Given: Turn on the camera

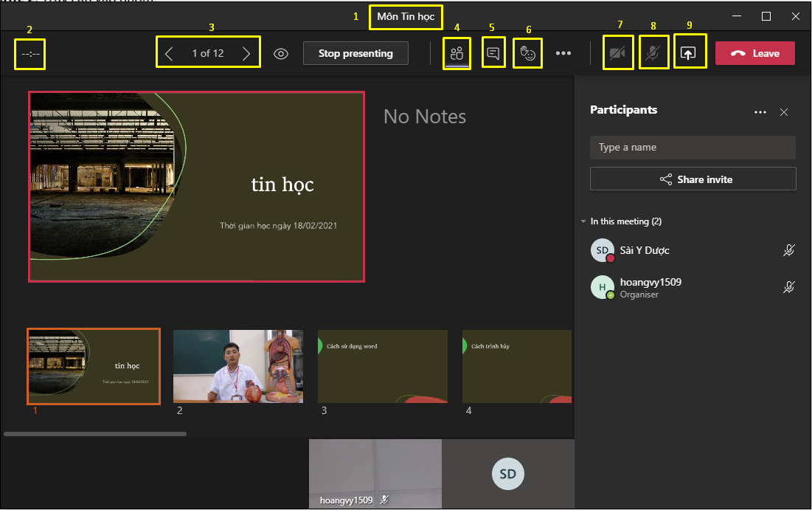Looking at the screenshot, I should (x=617, y=54).
